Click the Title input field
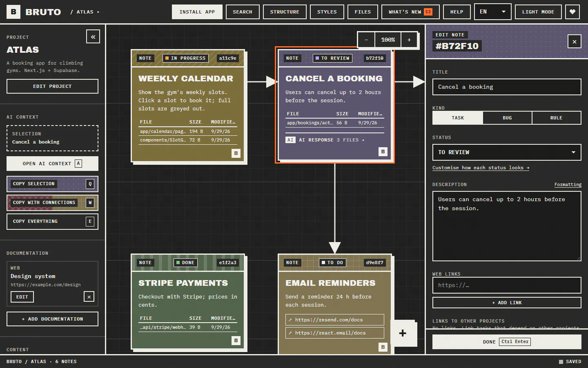Screen dimensions: 588x368 (507, 87)
